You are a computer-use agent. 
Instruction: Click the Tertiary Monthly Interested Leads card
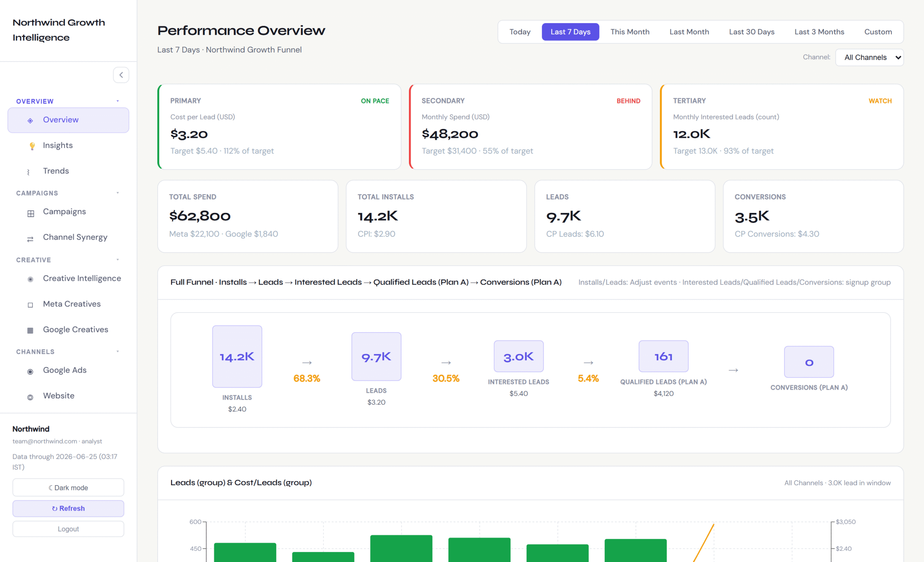point(782,127)
